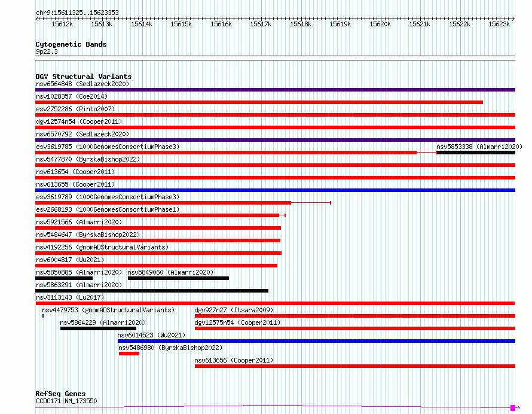The width and height of the screenshot is (532, 414).
Task: Click the nsv3113143 (Lu2017) label
Action: (70, 297)
